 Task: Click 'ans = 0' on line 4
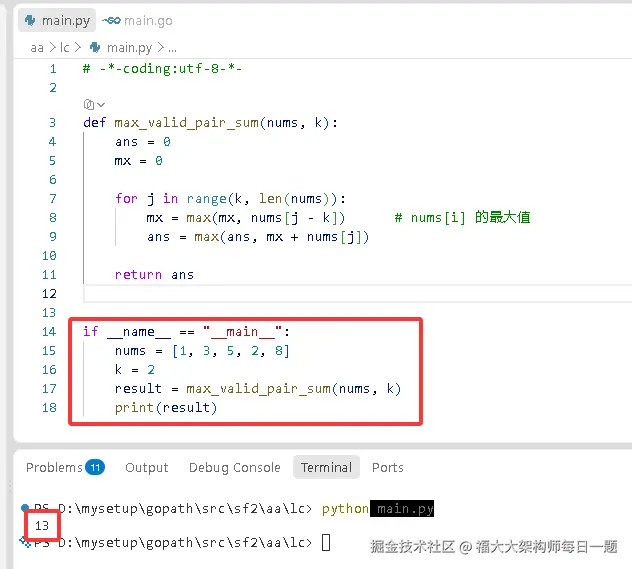[143, 141]
